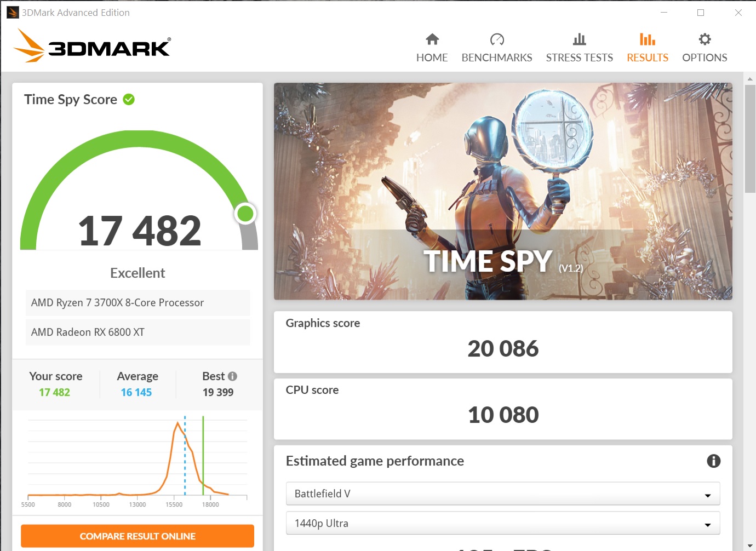Image resolution: width=756 pixels, height=551 pixels.
Task: Open the STRESS TESTS bar chart icon
Action: point(580,39)
